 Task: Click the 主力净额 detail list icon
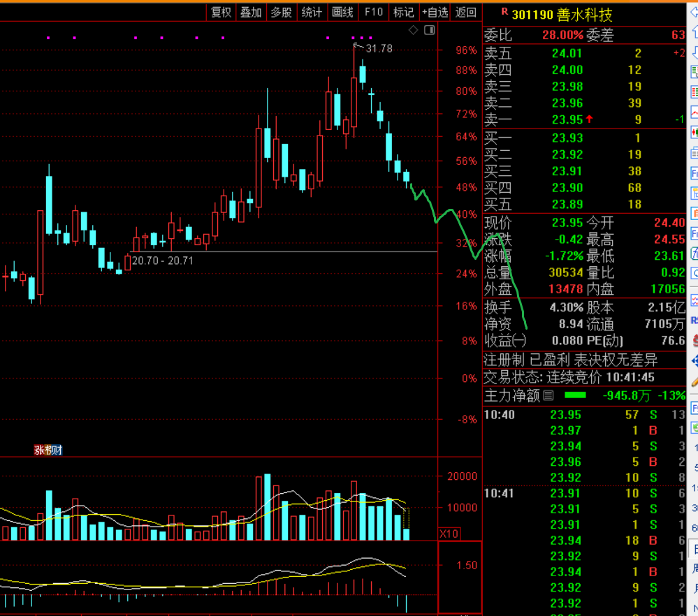[548, 395]
